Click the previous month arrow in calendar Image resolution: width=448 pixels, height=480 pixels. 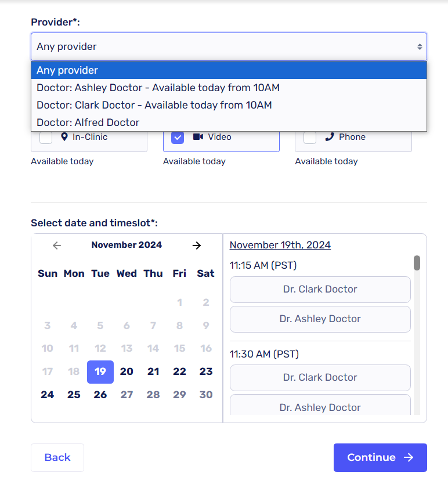[57, 246]
